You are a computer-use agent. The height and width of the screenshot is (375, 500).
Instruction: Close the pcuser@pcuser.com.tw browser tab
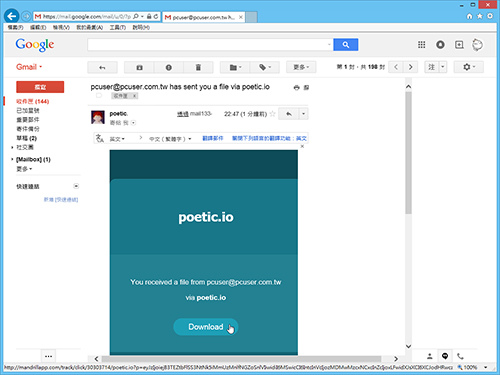point(240,17)
